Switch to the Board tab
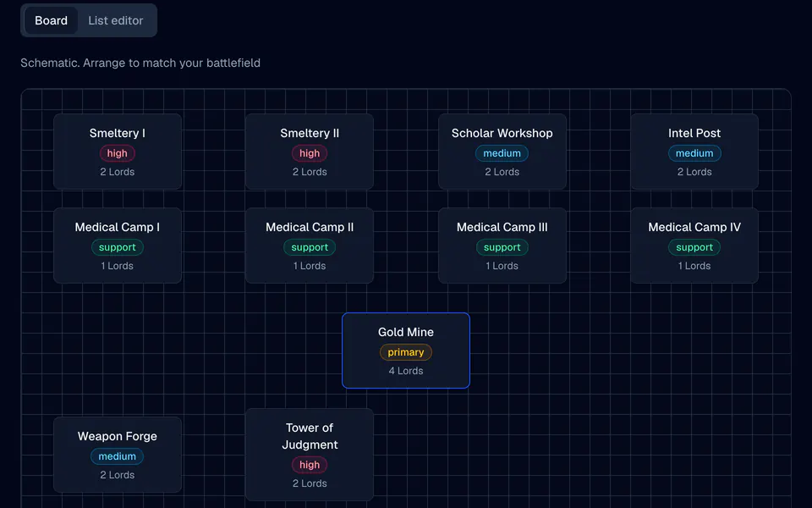 click(x=51, y=20)
